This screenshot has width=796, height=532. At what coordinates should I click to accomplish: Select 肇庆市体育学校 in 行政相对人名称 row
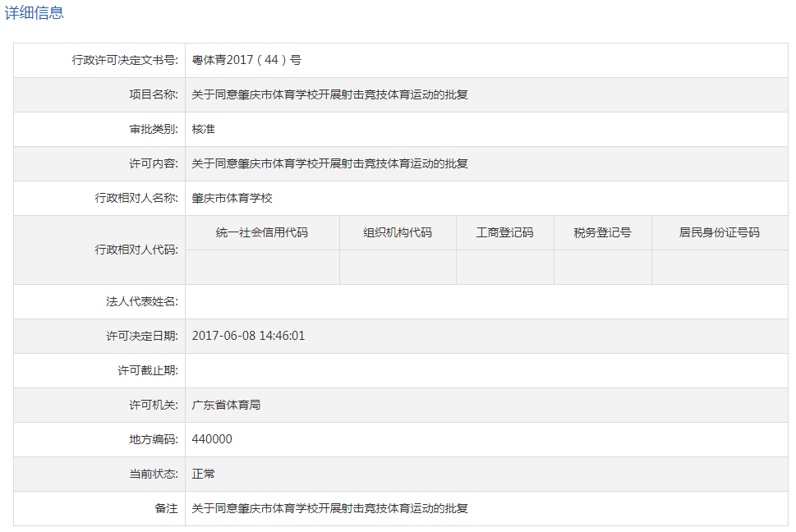tap(232, 198)
